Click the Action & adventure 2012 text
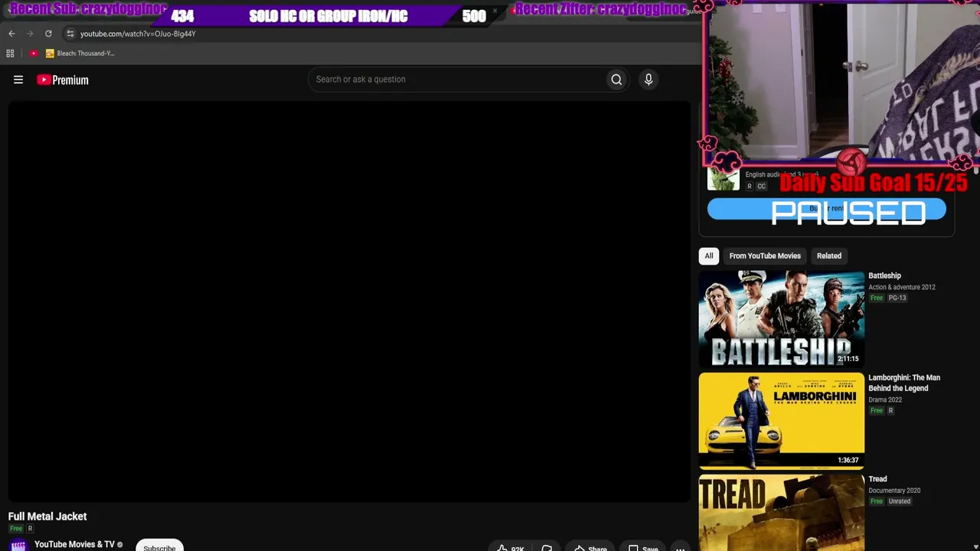 point(902,287)
